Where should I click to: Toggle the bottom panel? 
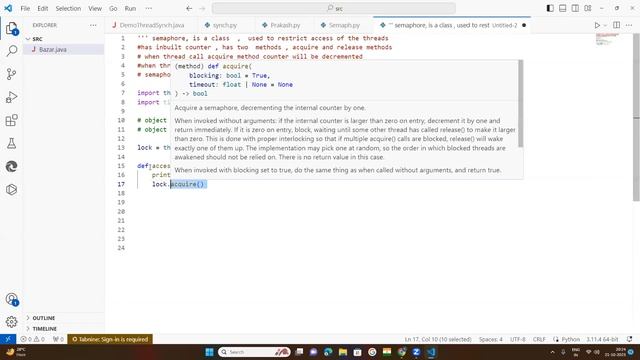tap(562, 8)
